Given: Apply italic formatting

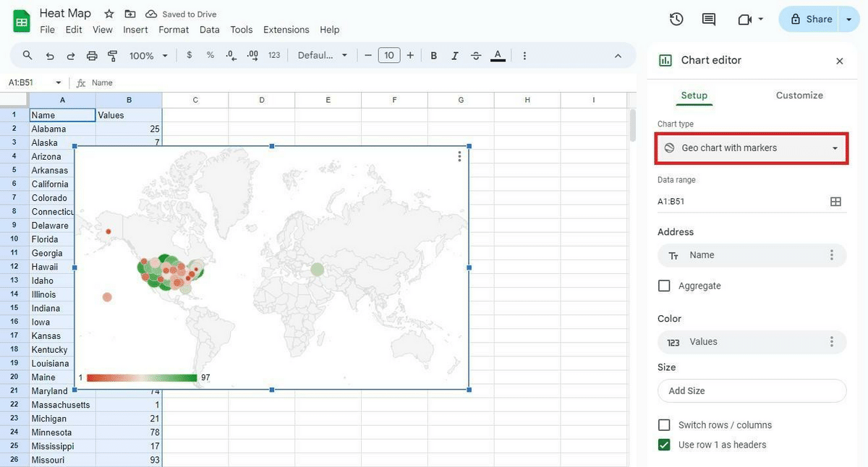Looking at the screenshot, I should tap(455, 56).
